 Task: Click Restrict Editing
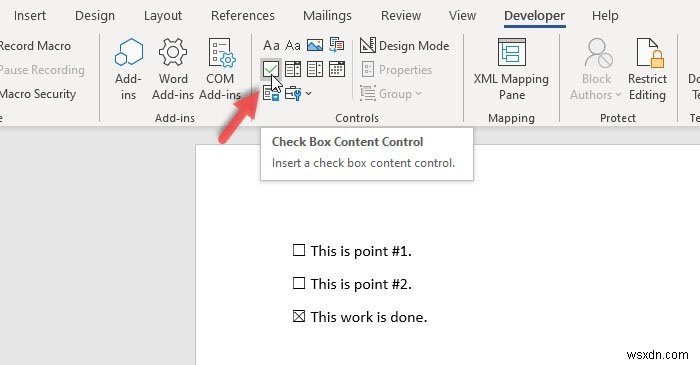647,69
